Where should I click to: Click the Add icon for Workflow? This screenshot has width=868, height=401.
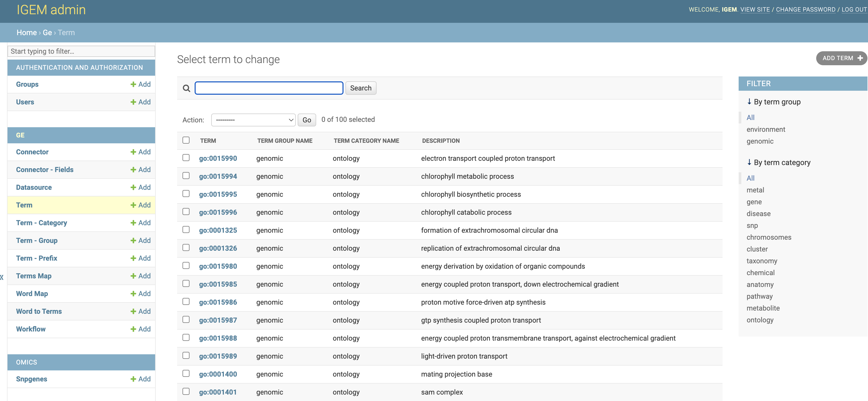pyautogui.click(x=133, y=329)
